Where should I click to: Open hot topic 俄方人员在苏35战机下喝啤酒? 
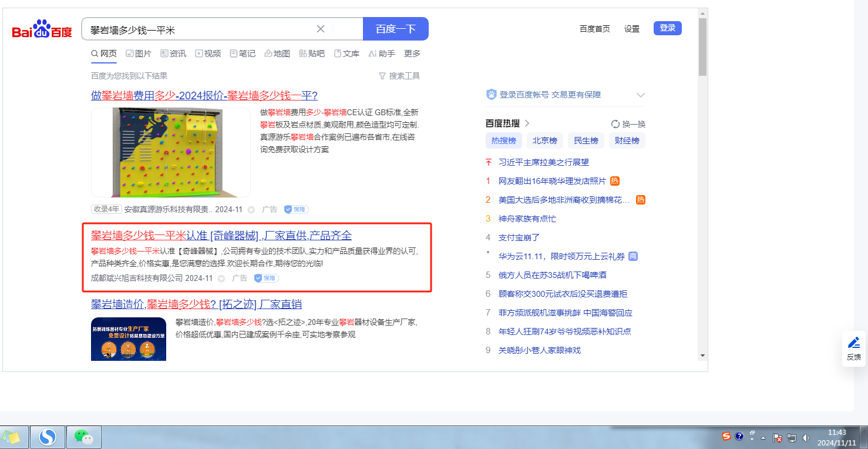(553, 275)
